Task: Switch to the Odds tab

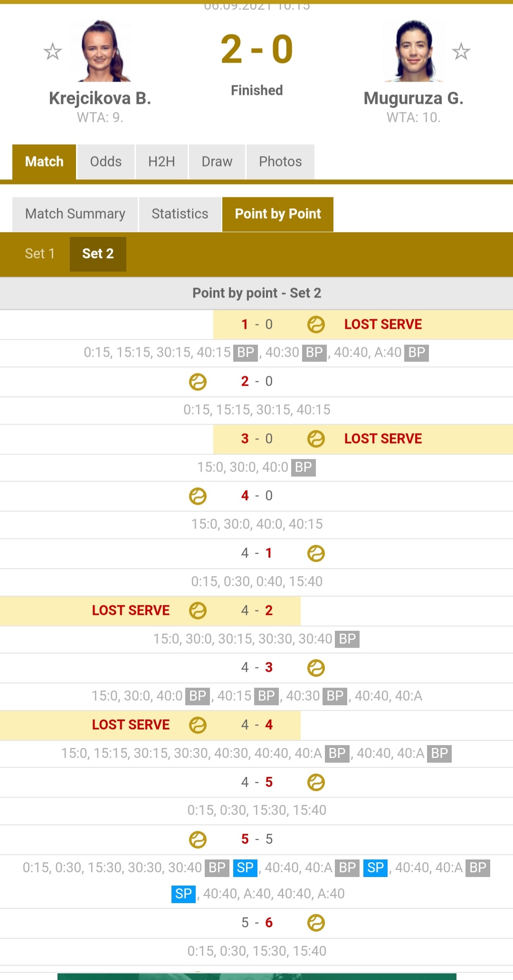Action: coord(106,162)
